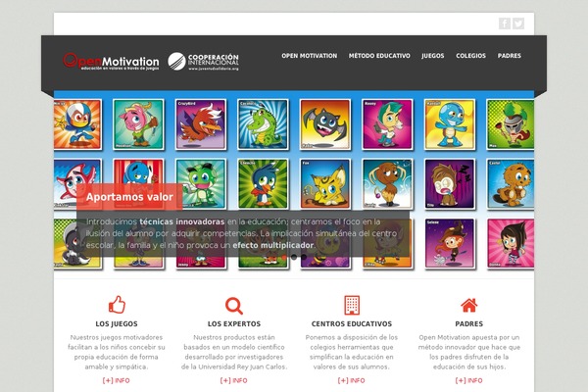Click the Castor beaver character tile
The image size is (588, 392).
tap(511, 184)
